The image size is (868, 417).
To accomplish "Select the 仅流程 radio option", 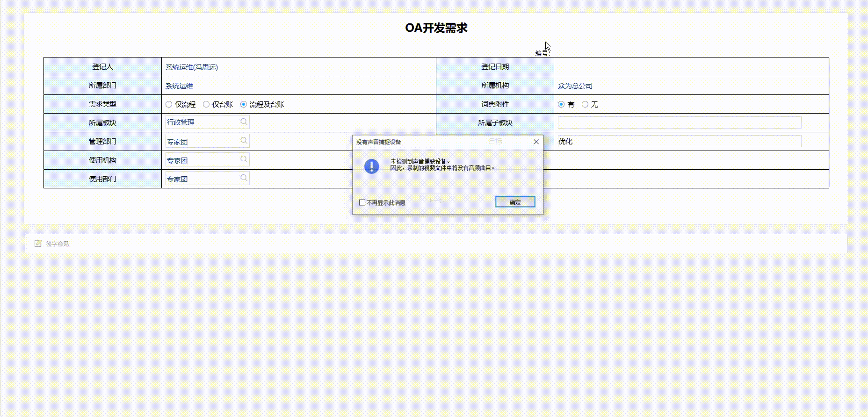I will click(x=169, y=104).
